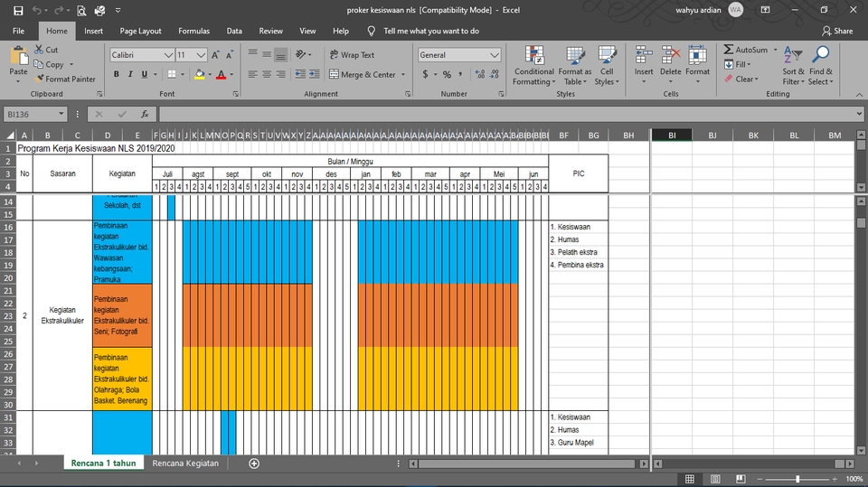Add a new sheet with plus button
Viewport: 868px width, 487px height.
pyautogui.click(x=254, y=464)
